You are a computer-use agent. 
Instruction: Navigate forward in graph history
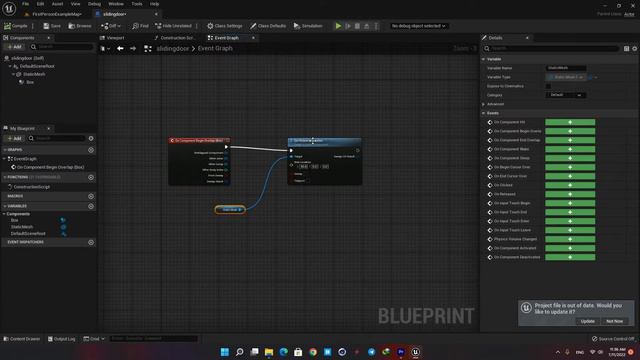pos(133,48)
